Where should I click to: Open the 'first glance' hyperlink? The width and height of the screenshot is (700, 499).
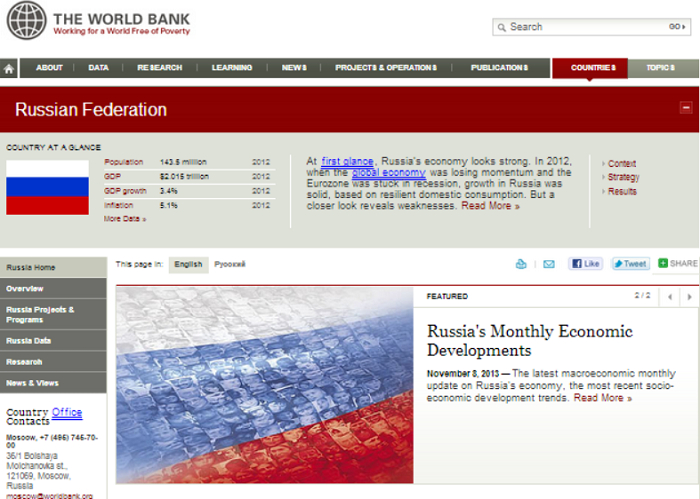pyautogui.click(x=347, y=161)
